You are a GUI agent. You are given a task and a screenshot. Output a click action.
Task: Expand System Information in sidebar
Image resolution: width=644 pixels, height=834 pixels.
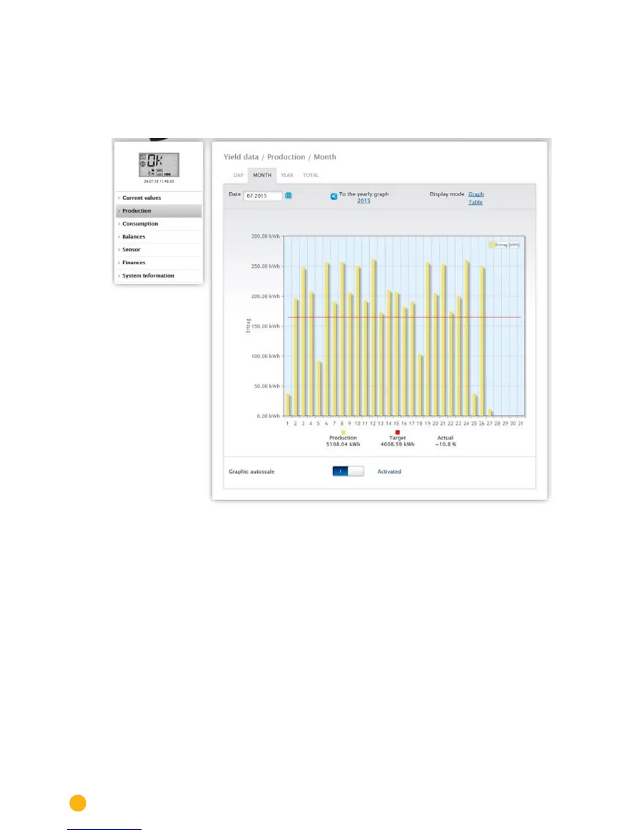[x=159, y=275]
